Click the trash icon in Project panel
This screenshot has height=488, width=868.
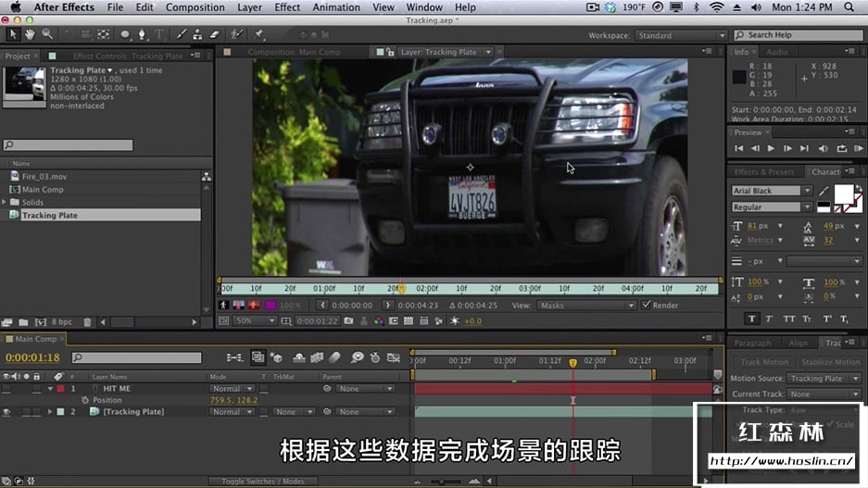pyautogui.click(x=87, y=322)
